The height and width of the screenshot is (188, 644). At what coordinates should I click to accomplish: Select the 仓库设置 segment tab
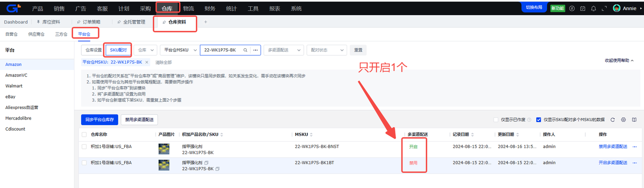[93, 50]
